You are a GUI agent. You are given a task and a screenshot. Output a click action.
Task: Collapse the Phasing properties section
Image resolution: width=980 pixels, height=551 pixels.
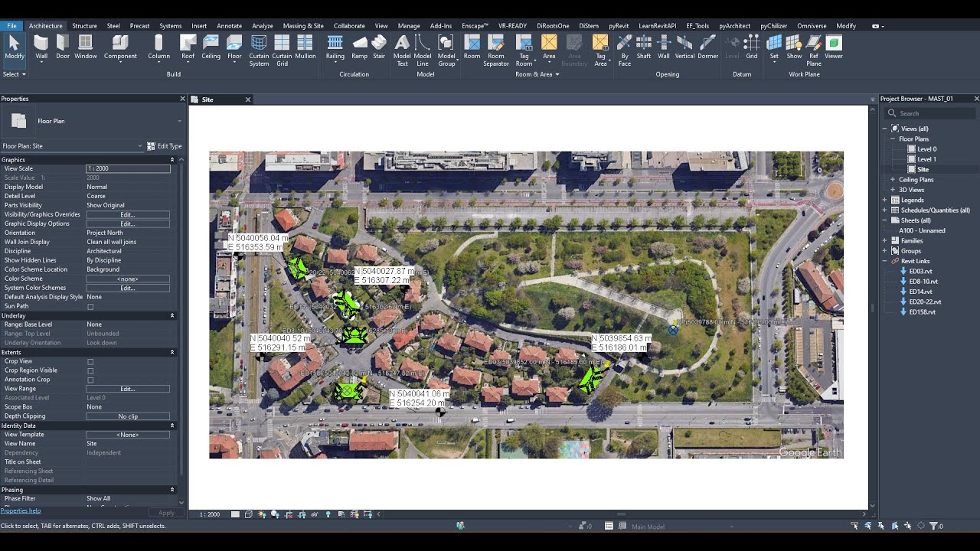(x=171, y=490)
